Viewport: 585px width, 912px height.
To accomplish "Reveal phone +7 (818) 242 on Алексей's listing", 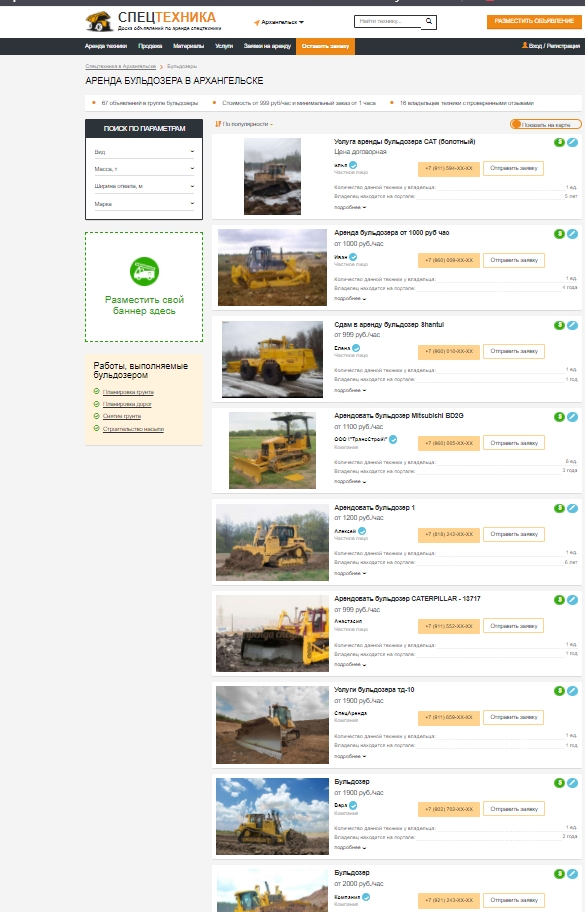I will tap(448, 535).
